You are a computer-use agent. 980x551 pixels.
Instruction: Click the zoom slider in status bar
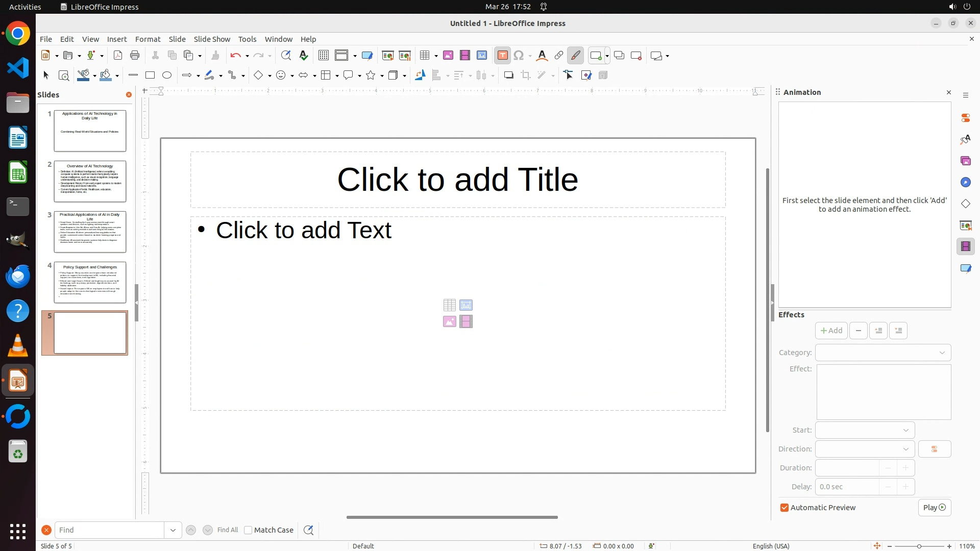[919, 546]
